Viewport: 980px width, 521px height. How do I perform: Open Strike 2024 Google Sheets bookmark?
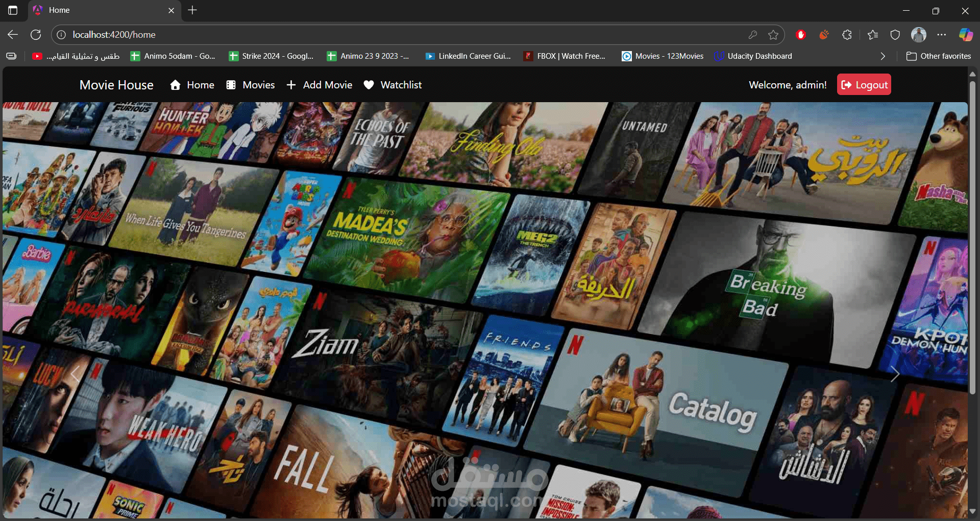pyautogui.click(x=271, y=56)
